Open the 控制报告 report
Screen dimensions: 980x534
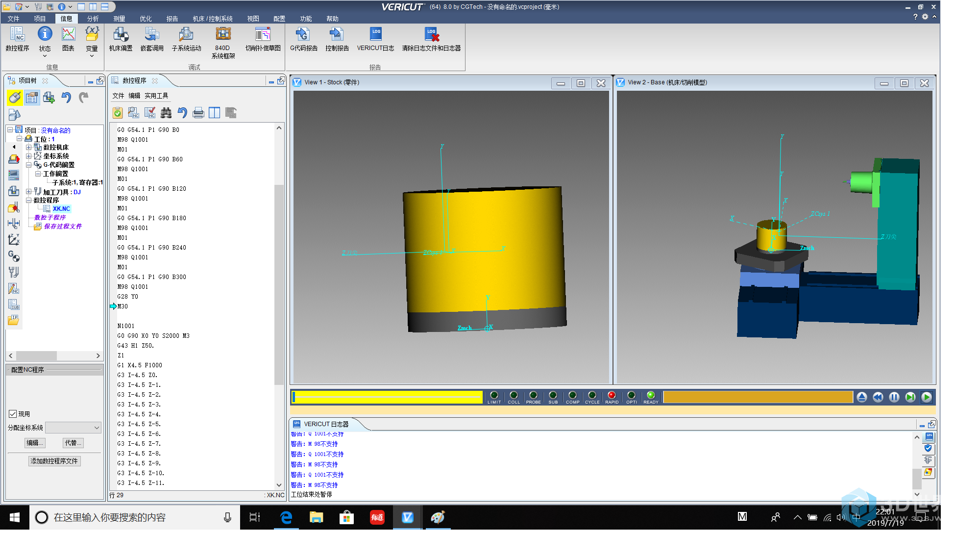[337, 39]
